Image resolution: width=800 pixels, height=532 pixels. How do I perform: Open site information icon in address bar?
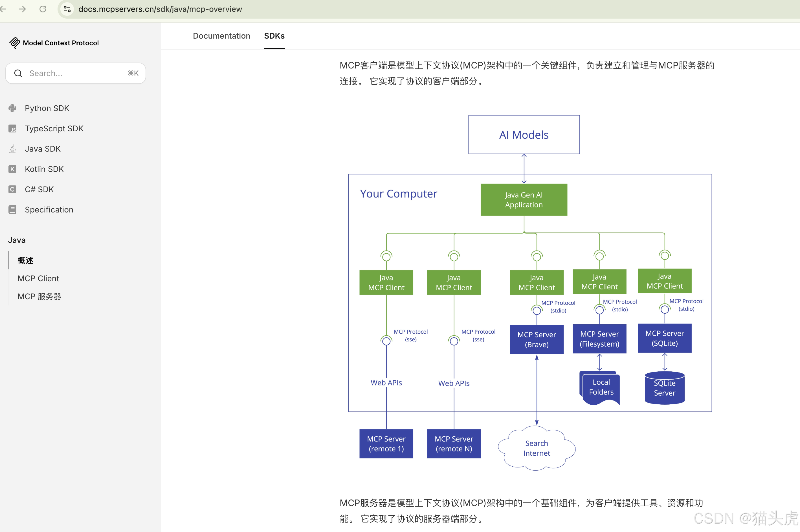click(67, 9)
